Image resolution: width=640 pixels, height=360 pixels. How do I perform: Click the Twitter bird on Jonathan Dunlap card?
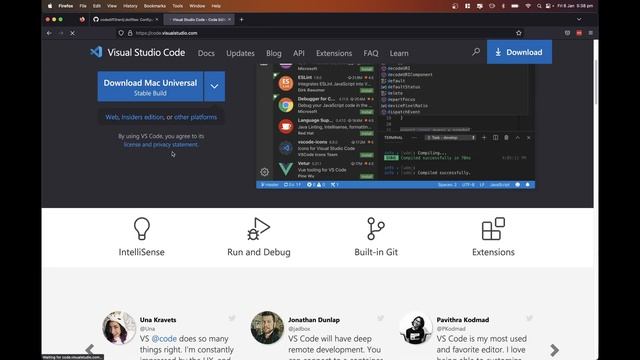[380, 318]
